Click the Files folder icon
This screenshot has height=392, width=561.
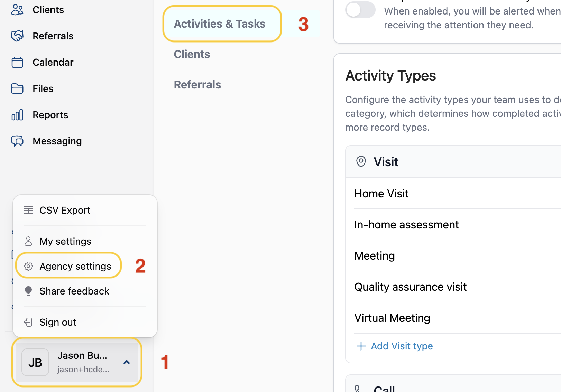click(x=17, y=88)
